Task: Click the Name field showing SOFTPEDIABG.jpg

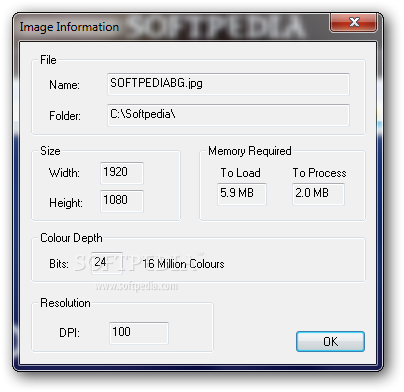Action: pos(228,84)
